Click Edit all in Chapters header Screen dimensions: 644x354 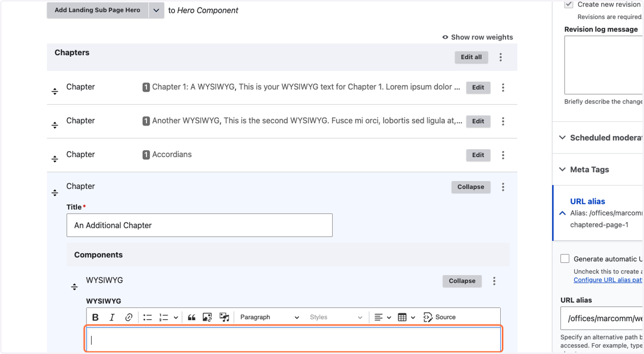(x=471, y=57)
